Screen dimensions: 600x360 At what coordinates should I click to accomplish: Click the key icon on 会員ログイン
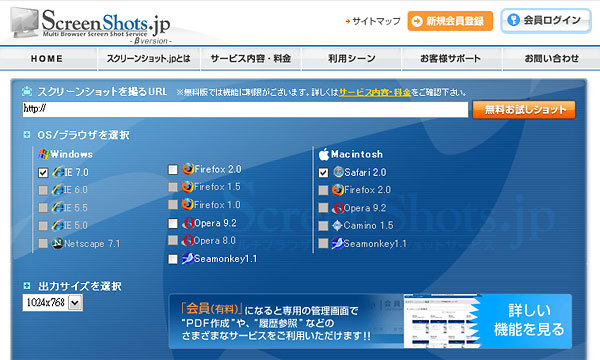tap(514, 20)
